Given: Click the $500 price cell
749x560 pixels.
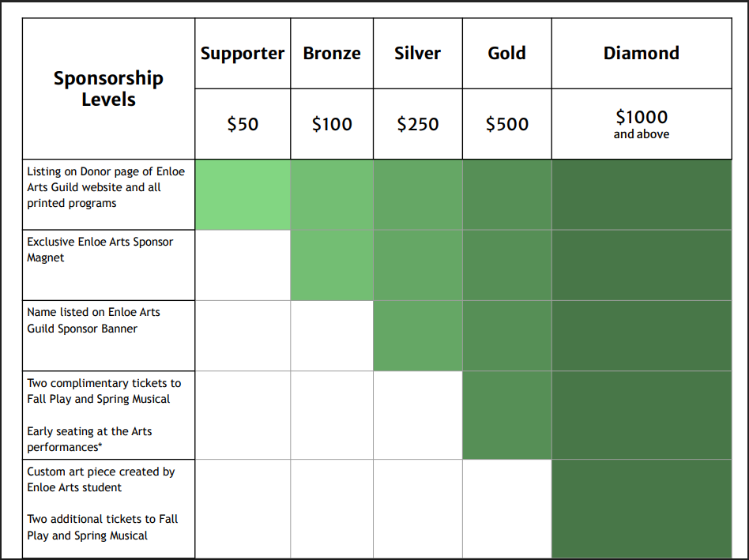Looking at the screenshot, I should pyautogui.click(x=506, y=124).
